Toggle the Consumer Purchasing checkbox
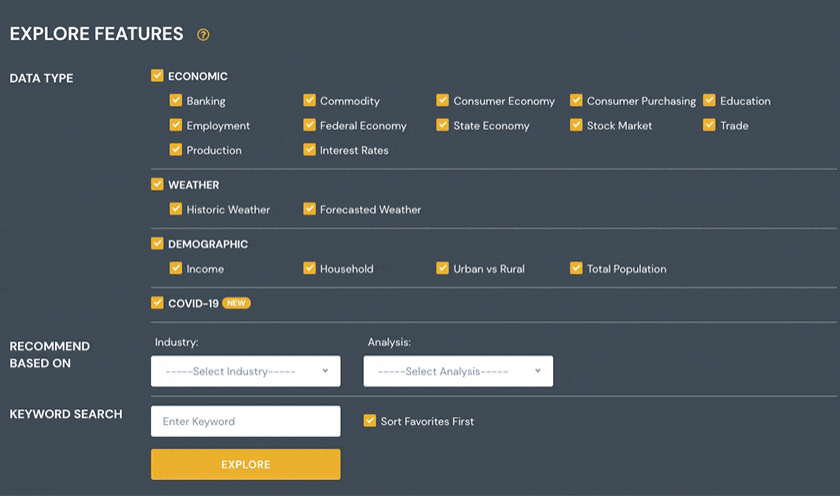840x497 pixels. point(576,101)
